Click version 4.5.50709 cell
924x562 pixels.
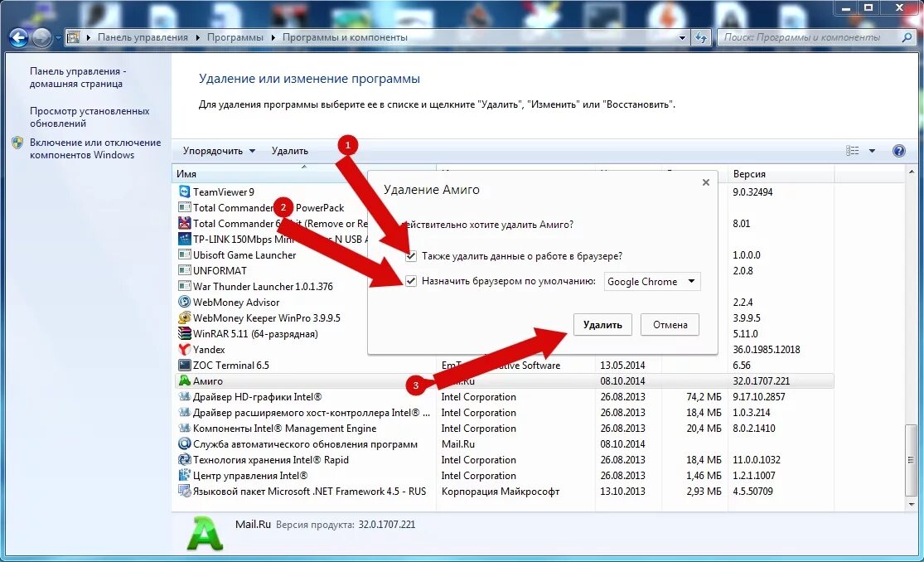752,492
